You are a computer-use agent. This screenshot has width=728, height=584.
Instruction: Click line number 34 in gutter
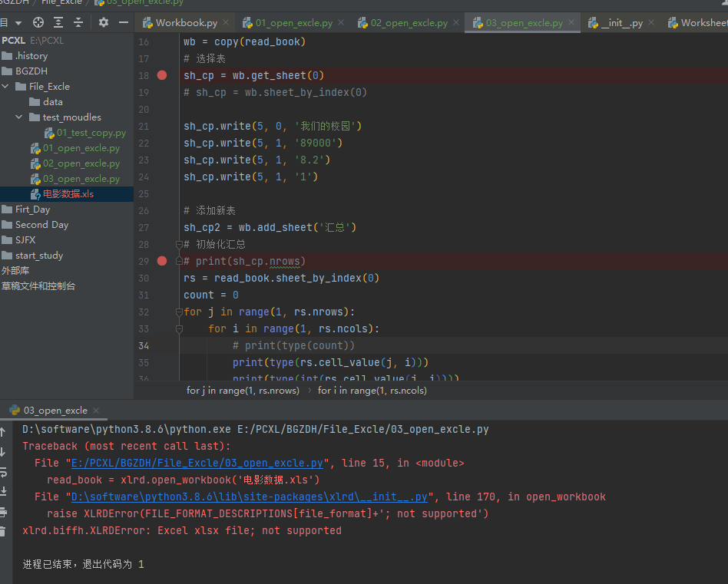144,345
